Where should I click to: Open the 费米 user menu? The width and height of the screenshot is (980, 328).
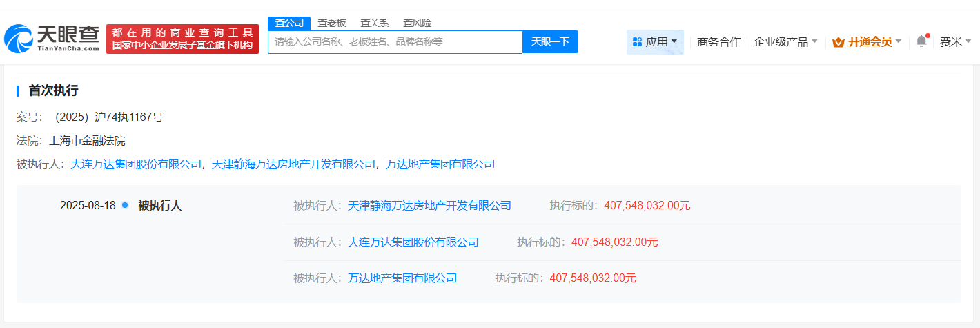[x=956, y=41]
